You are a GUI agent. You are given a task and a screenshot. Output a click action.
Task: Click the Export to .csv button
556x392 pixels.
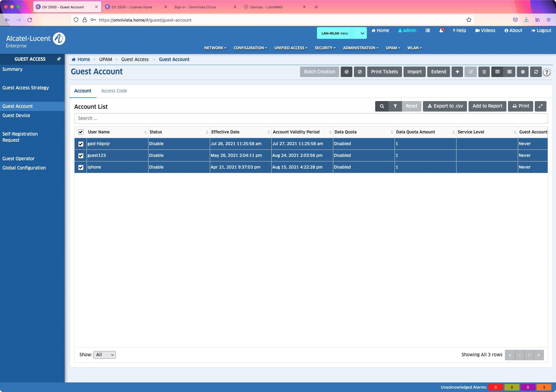tap(445, 106)
